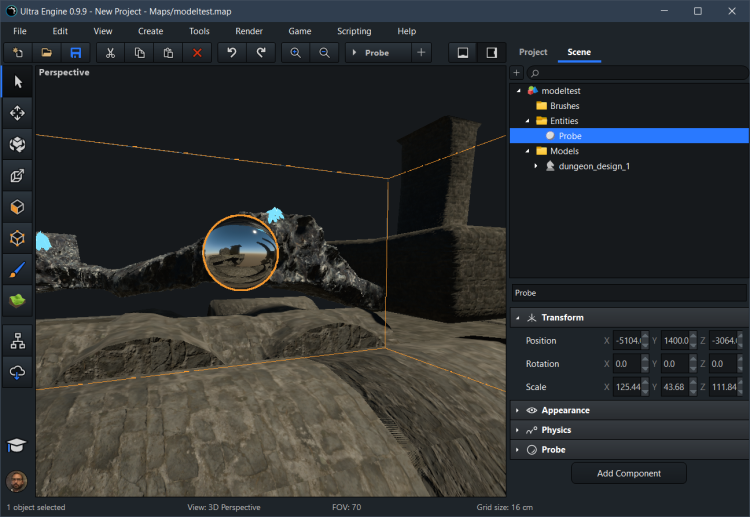This screenshot has width=750, height=517.
Task: Toggle the side panel visibility button
Action: pyautogui.click(x=491, y=53)
